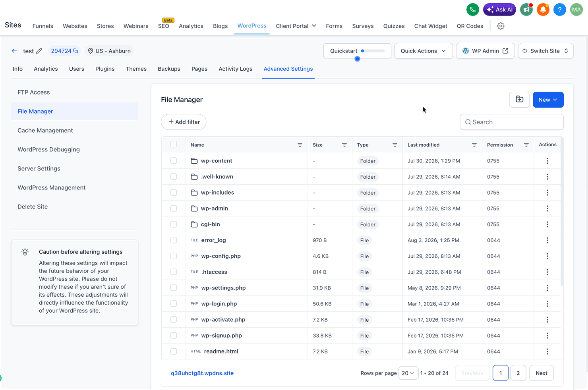Select the checkbox next to .htaccess

[174, 272]
